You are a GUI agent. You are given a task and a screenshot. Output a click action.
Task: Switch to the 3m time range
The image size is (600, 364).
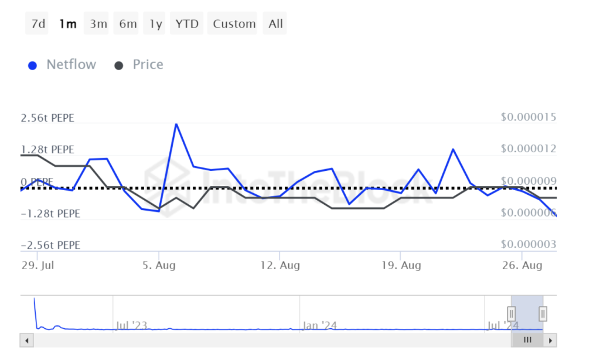coord(98,24)
